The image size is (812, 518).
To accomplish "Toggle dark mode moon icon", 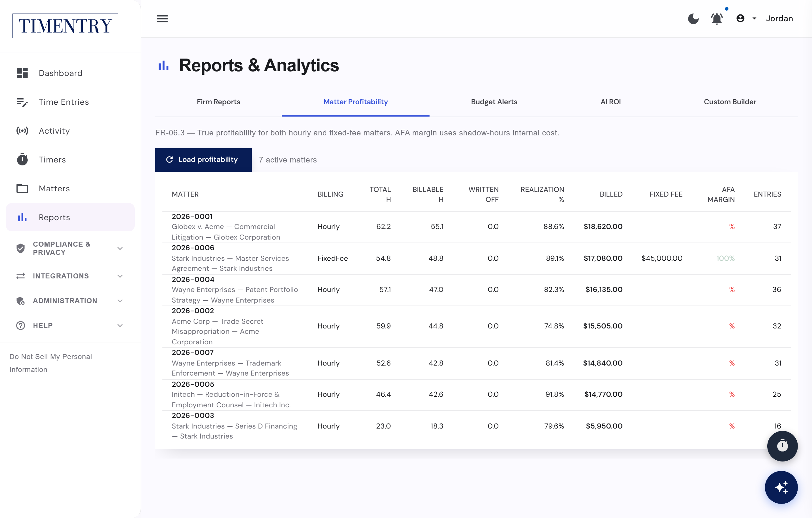I will [693, 19].
